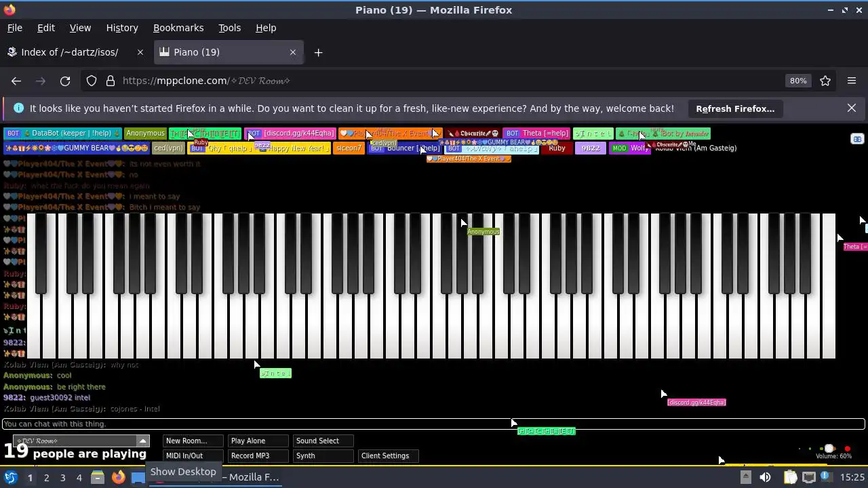Open the View menu
Screen dimensions: 868x488
click(80, 28)
